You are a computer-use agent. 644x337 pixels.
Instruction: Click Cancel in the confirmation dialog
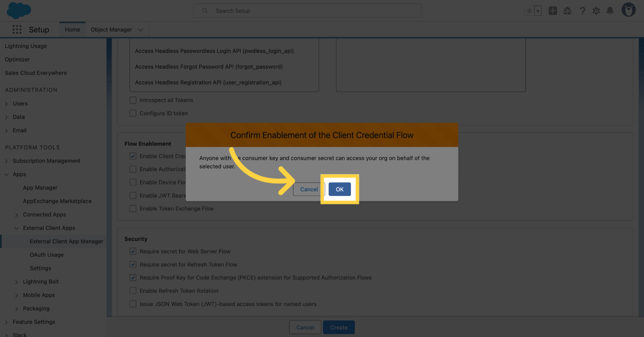coord(309,189)
